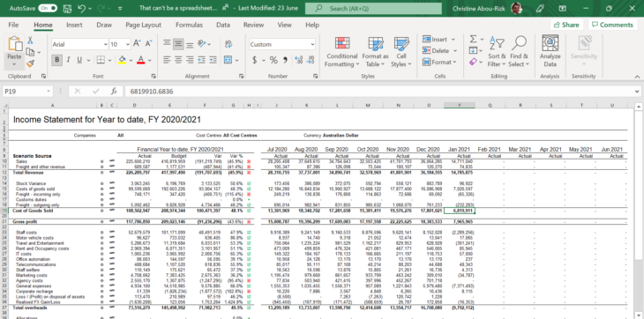Viewport: 644px width, 319px height.
Task: Click Insert cells button
Action: click(x=439, y=40)
